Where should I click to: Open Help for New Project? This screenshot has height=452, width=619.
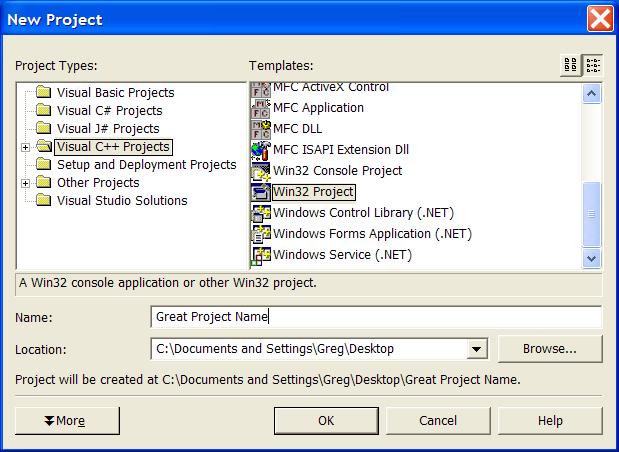[x=550, y=421]
